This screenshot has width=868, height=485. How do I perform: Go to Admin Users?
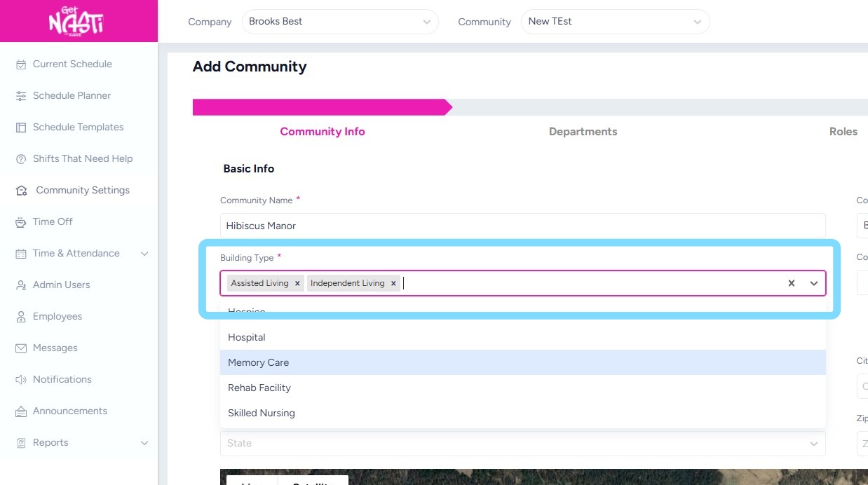click(61, 285)
